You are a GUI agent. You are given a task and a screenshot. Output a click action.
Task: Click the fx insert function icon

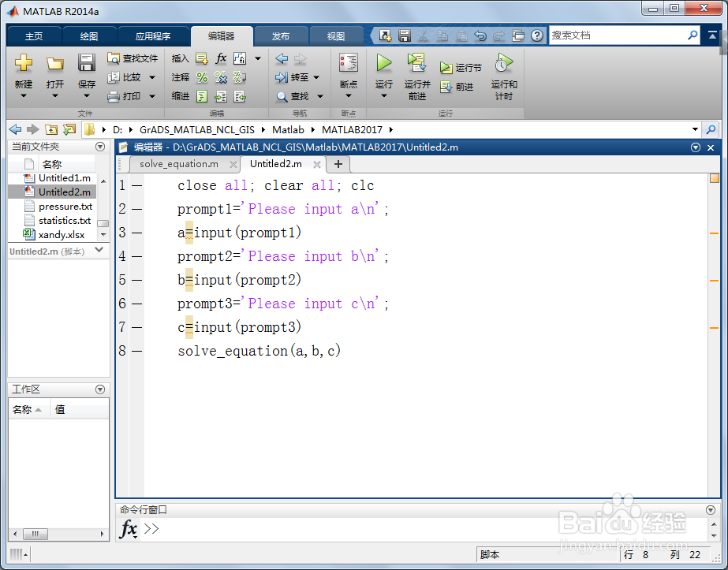pos(221,58)
